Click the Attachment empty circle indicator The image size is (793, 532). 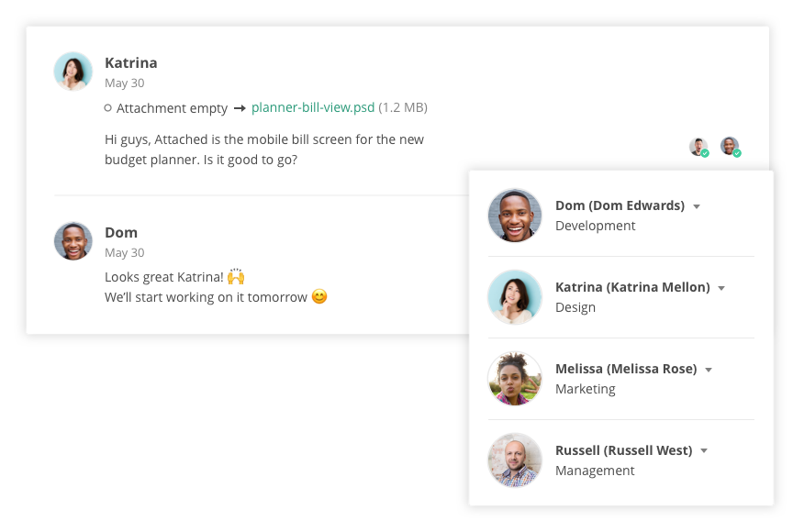pyautogui.click(x=107, y=108)
